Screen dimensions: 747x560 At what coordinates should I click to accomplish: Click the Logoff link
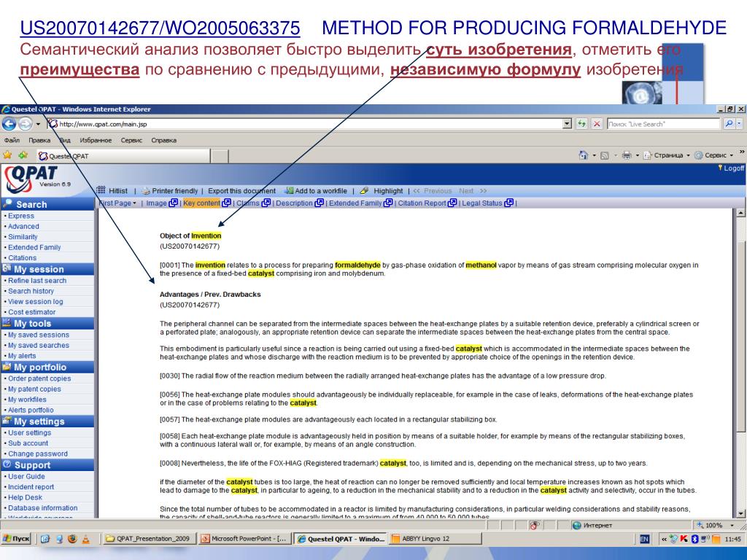click(734, 168)
